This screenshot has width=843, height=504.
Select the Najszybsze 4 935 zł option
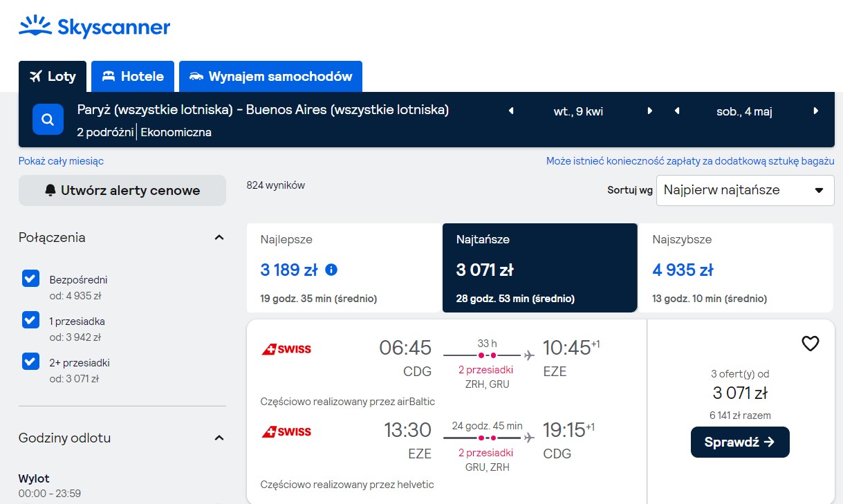pos(735,268)
